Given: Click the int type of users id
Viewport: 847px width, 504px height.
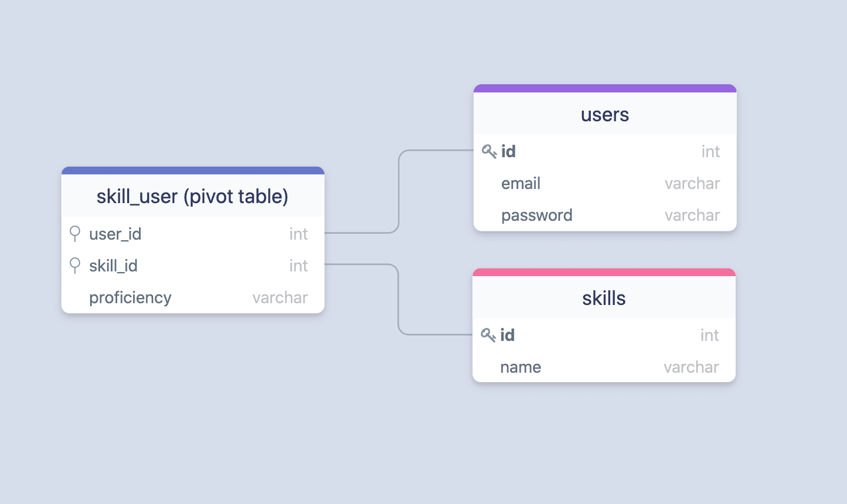Looking at the screenshot, I should pyautogui.click(x=710, y=152).
